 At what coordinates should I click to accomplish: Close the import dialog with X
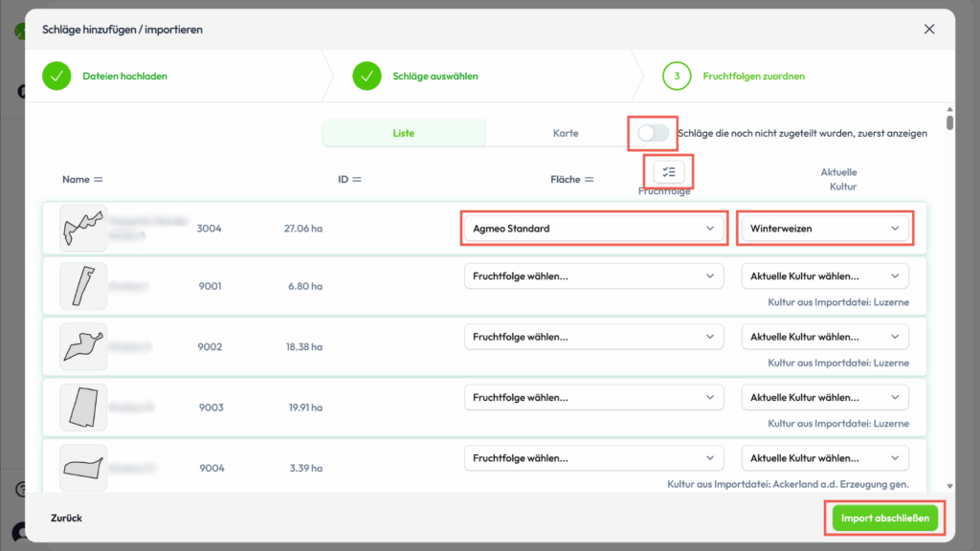point(929,30)
